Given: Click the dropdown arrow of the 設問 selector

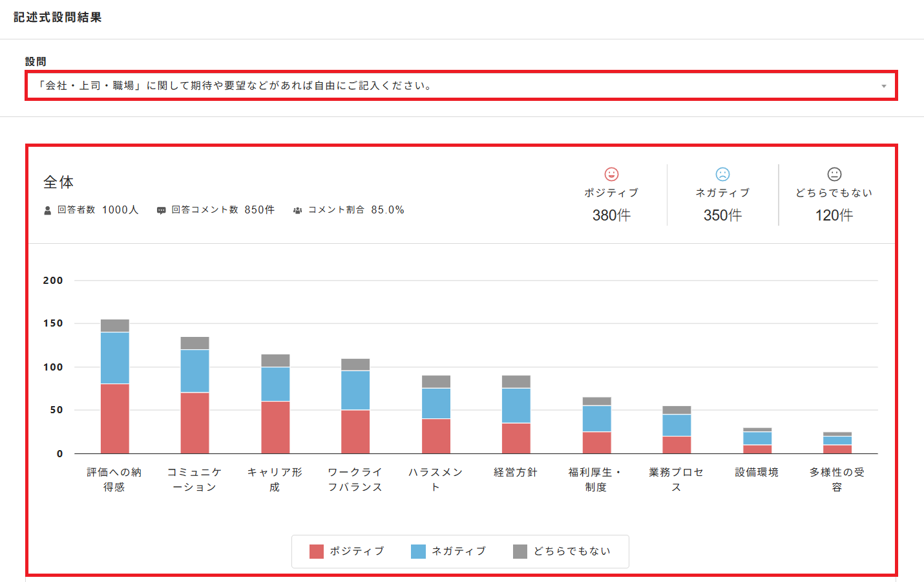Looking at the screenshot, I should (x=883, y=86).
